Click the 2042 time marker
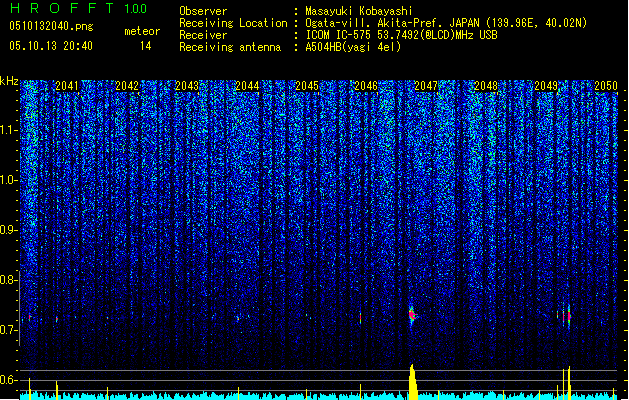The image size is (629, 400). [x=127, y=86]
